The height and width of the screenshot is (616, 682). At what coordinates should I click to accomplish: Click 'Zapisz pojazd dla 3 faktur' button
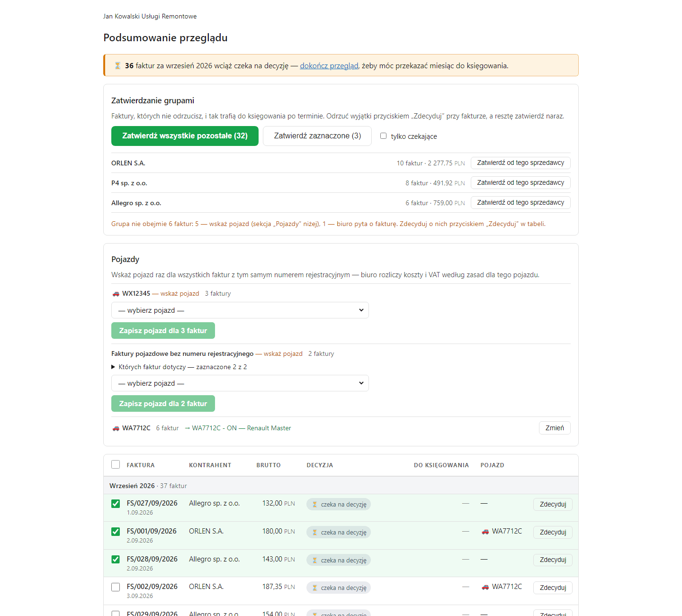click(163, 331)
